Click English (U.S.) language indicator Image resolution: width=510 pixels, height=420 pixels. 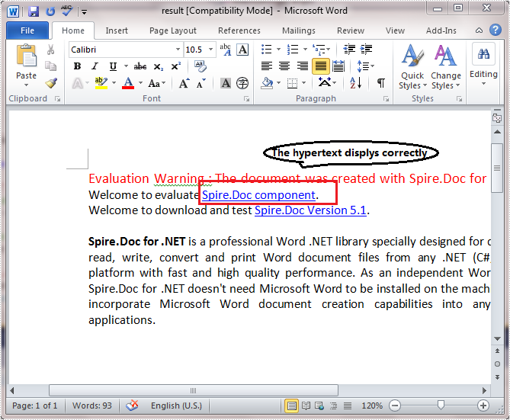point(176,406)
